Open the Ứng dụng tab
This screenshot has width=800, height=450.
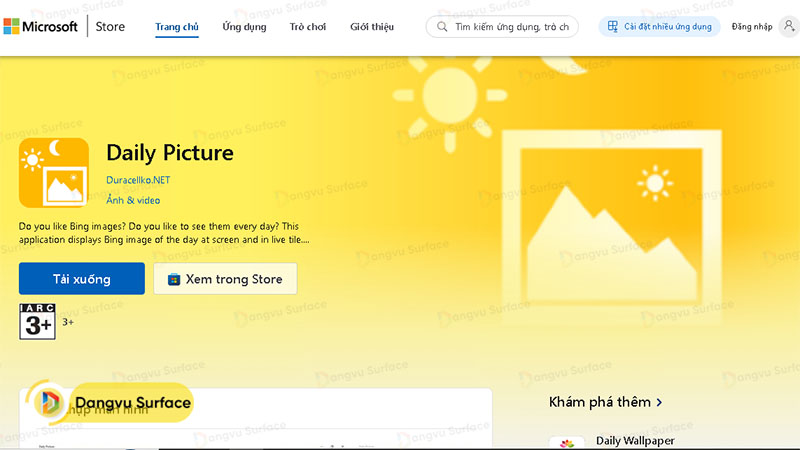244,27
